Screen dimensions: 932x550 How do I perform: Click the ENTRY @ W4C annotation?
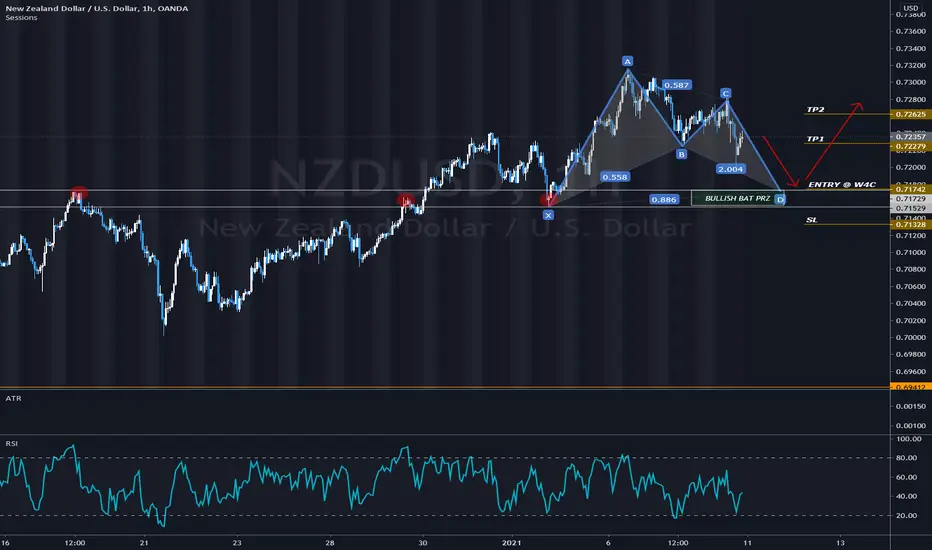(842, 184)
